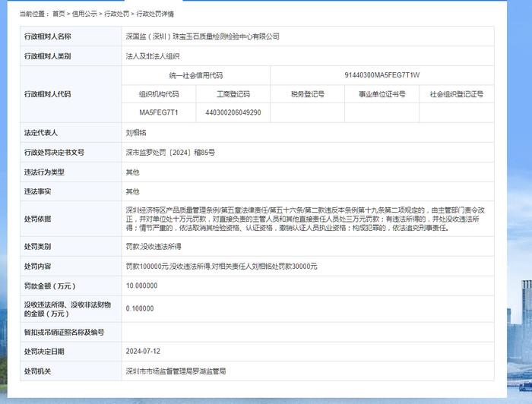This screenshot has height=404, width=532.
Task: Click the decision date 2024-07-12
Action: (x=142, y=352)
